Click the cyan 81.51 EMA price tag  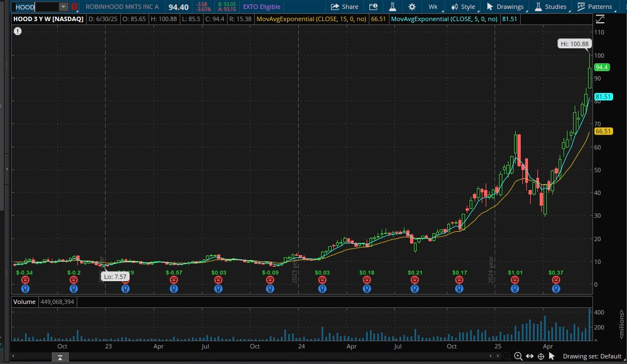(x=604, y=97)
